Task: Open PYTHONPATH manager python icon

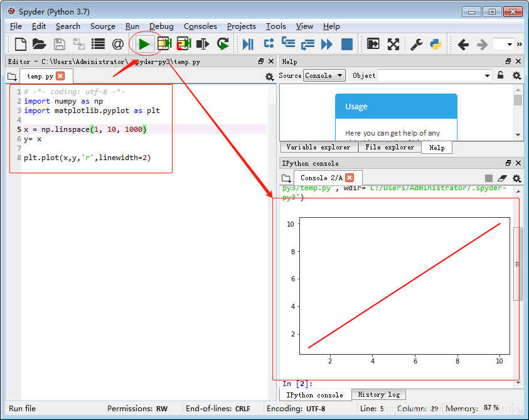Action: (x=435, y=44)
